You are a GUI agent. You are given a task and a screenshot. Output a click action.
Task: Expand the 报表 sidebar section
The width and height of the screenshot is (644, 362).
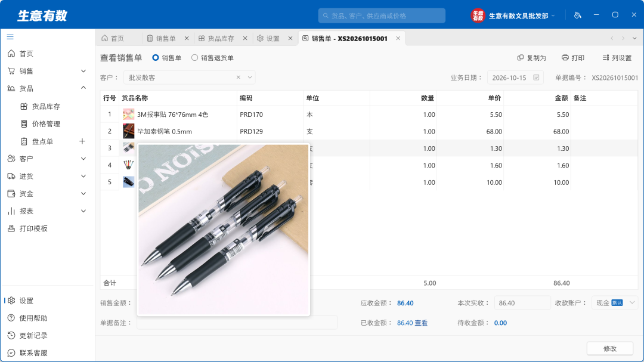point(83,211)
